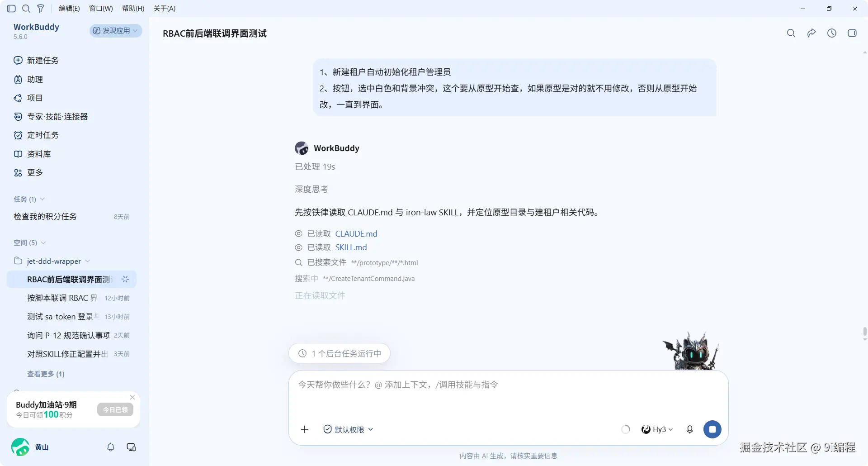The height and width of the screenshot is (466, 868).
Task: Click the WorkBuddy avatar in chat
Action: click(x=302, y=148)
